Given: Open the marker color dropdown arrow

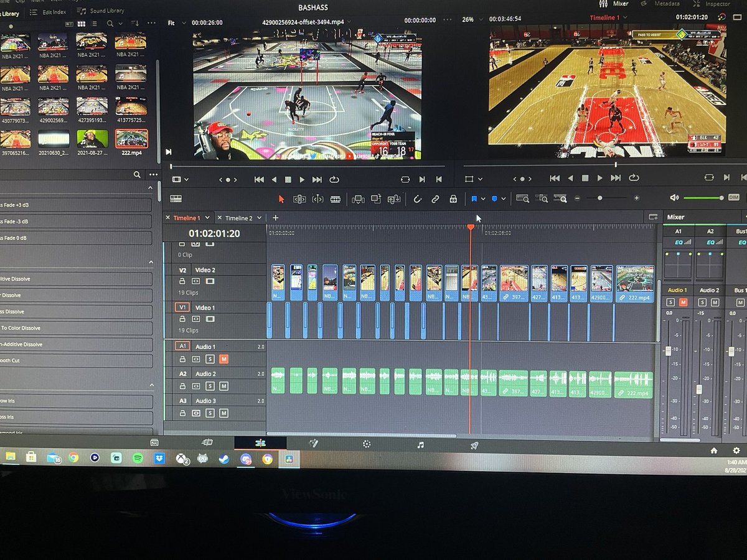Looking at the screenshot, I should click(x=503, y=199).
